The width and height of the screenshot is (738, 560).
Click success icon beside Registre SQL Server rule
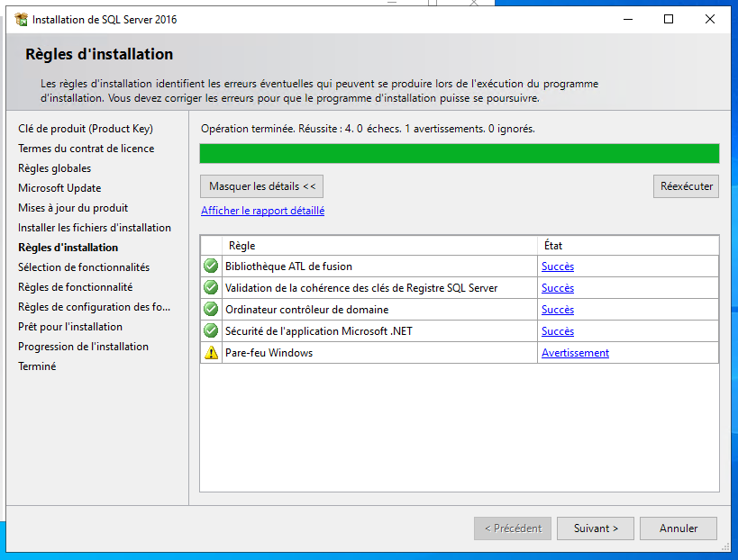click(x=211, y=287)
